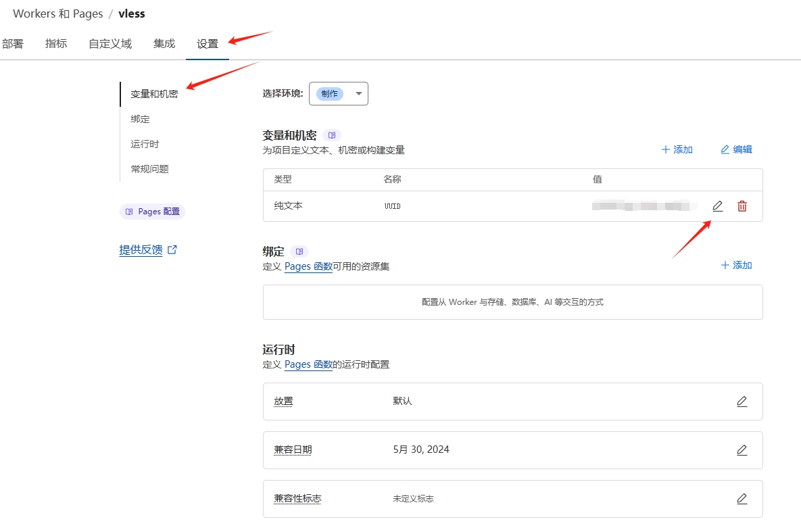
Task: Edit the 兼容日期 compatibility date pencil
Action: coord(742,450)
